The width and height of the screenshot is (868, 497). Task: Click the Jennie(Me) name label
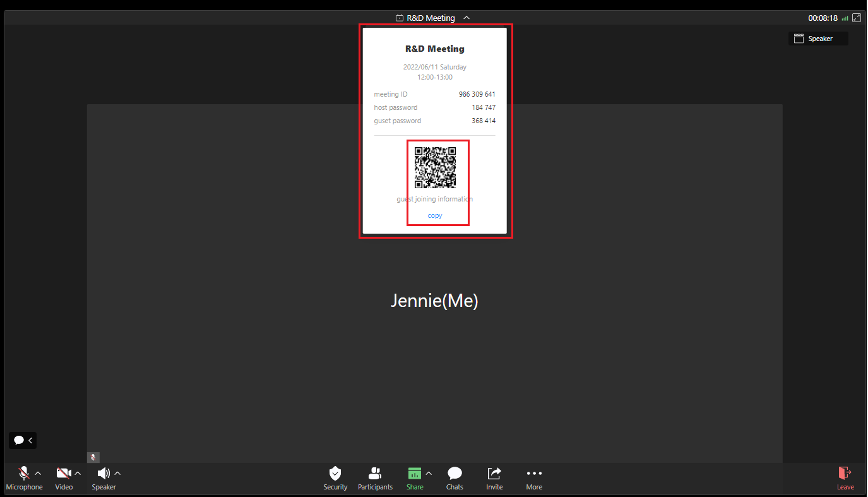(434, 301)
